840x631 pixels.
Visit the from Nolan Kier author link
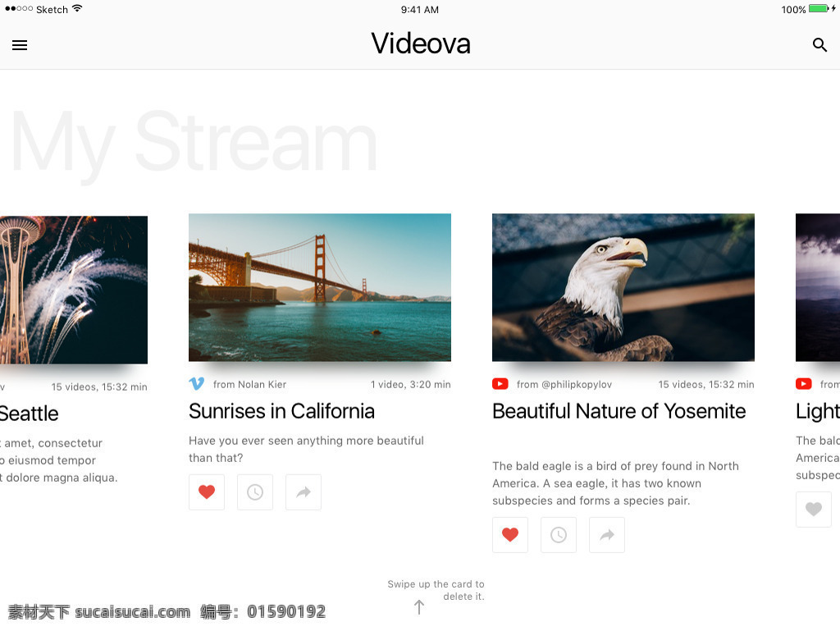tap(249, 384)
